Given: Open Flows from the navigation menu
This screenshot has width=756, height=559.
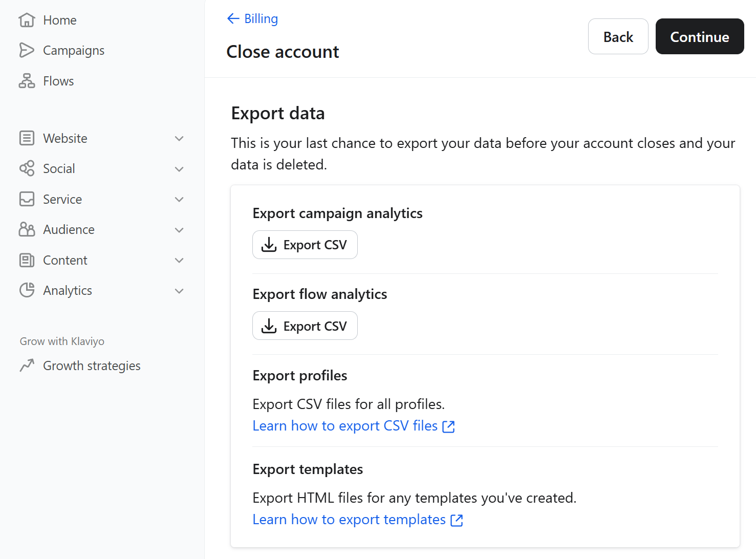Looking at the screenshot, I should click(x=58, y=80).
